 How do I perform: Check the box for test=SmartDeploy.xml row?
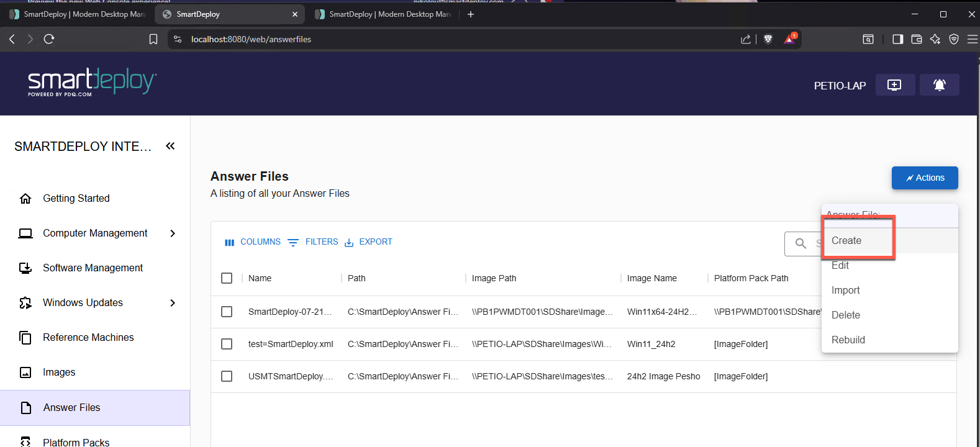point(227,344)
